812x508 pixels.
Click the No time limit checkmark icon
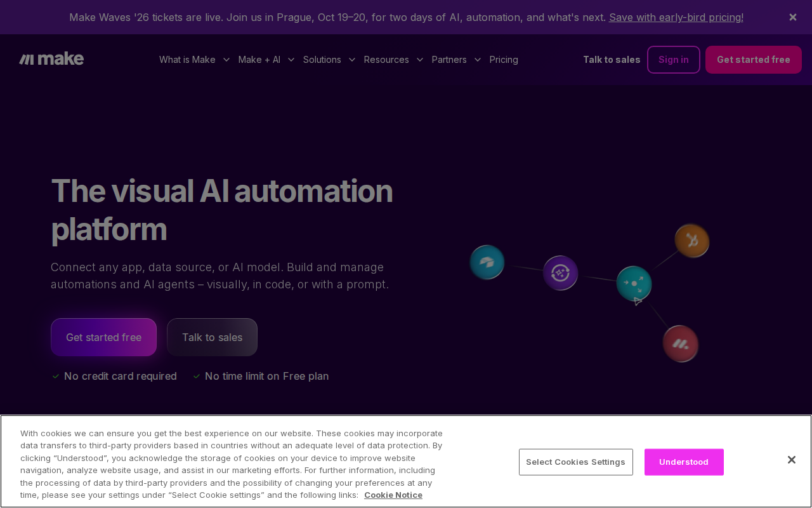click(x=197, y=377)
